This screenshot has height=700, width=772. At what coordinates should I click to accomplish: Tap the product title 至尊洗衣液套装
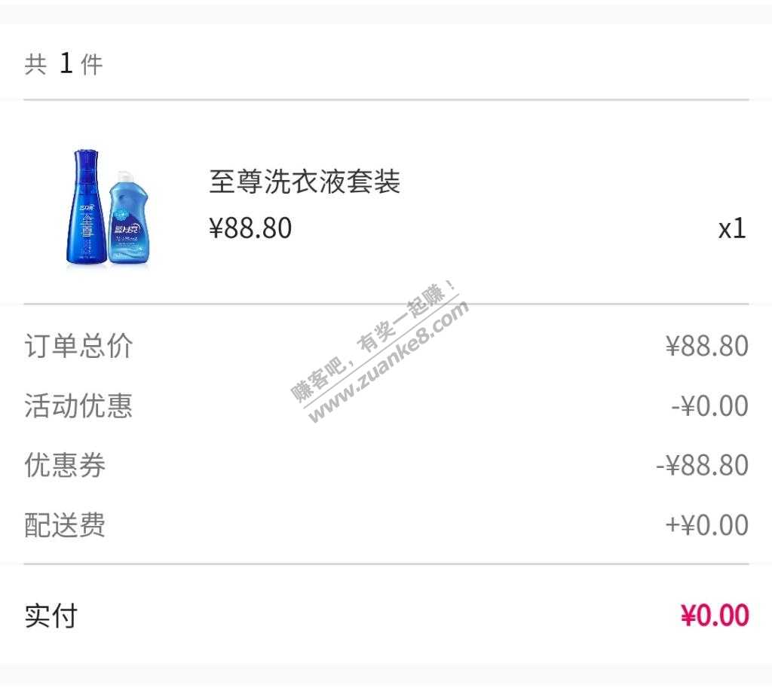click(x=305, y=181)
